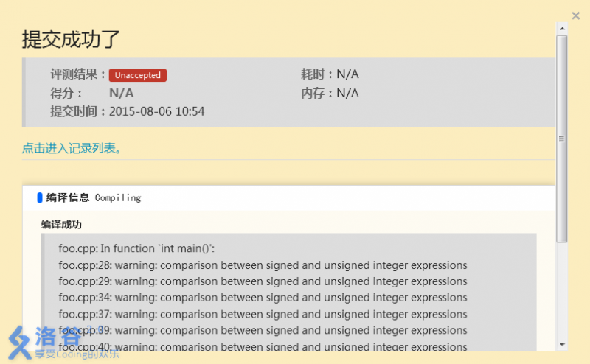The height and width of the screenshot is (364, 590).
Task: Click the 耗时 N/A value
Action: [347, 74]
